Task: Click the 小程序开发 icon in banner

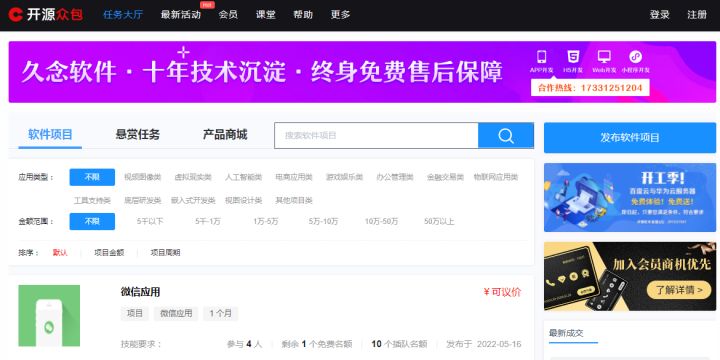Action: tap(636, 56)
